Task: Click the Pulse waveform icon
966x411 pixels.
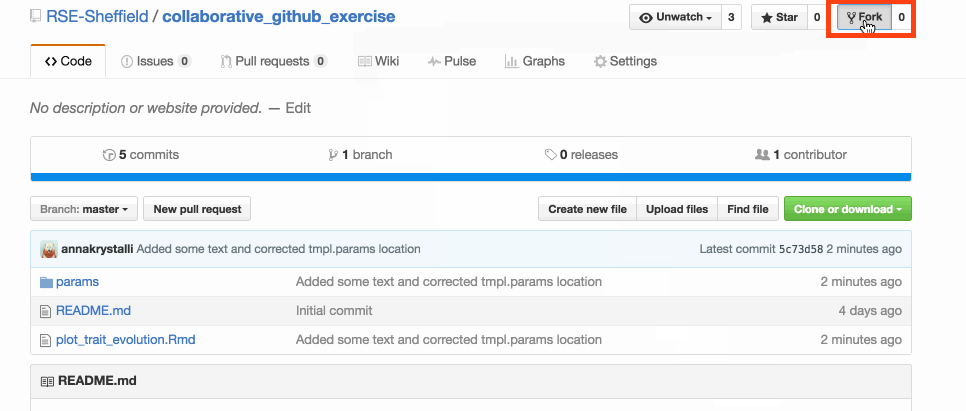Action: (434, 62)
